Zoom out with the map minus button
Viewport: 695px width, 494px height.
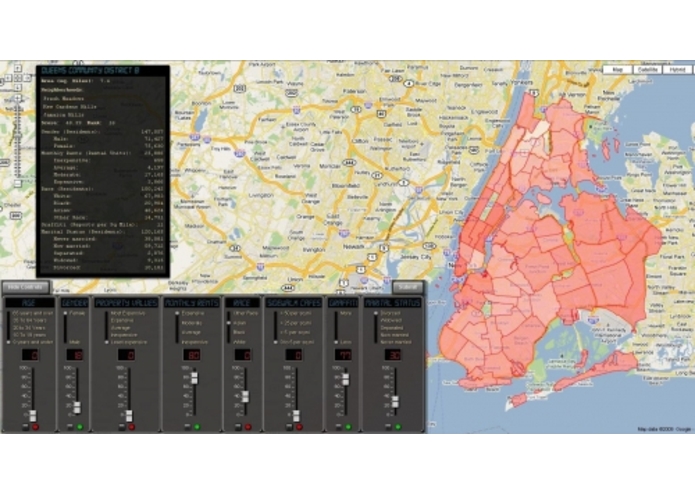[x=18, y=183]
